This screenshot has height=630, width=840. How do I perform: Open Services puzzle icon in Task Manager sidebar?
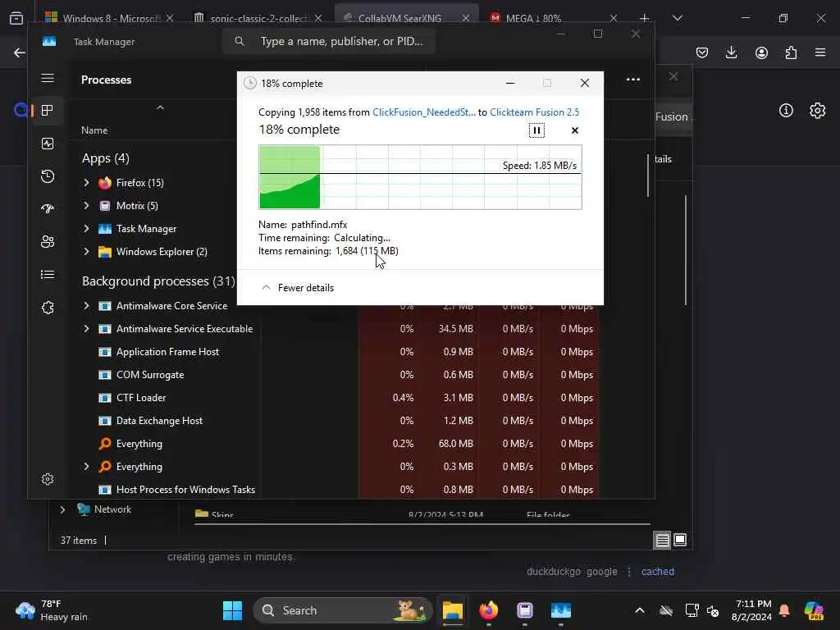48,308
